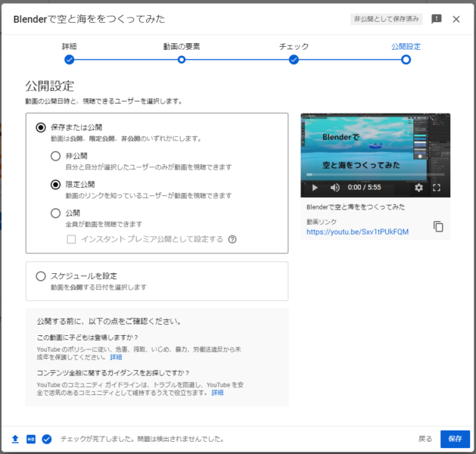
Task: Click the 公開設定 page heading
Action: click(49, 86)
